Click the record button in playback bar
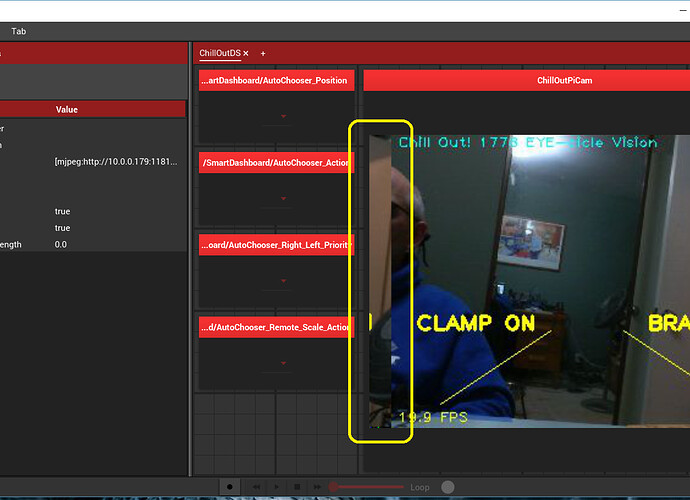Screen dimensions: 690x500 (x=230, y=487)
